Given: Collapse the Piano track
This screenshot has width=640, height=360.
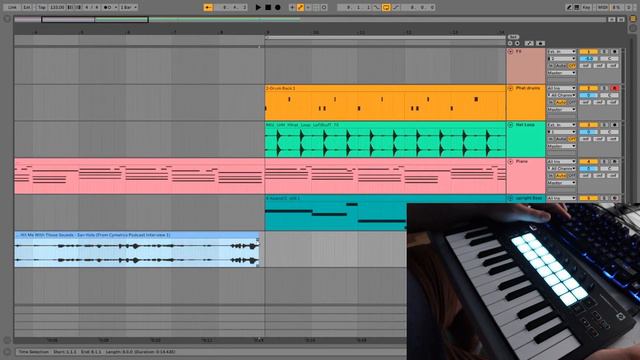Looking at the screenshot, I should pyautogui.click(x=511, y=162).
